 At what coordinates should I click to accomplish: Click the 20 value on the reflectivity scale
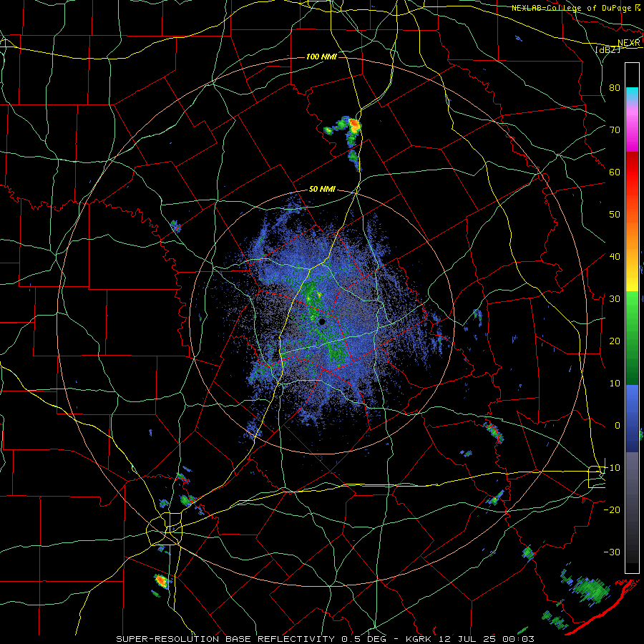[x=615, y=341]
